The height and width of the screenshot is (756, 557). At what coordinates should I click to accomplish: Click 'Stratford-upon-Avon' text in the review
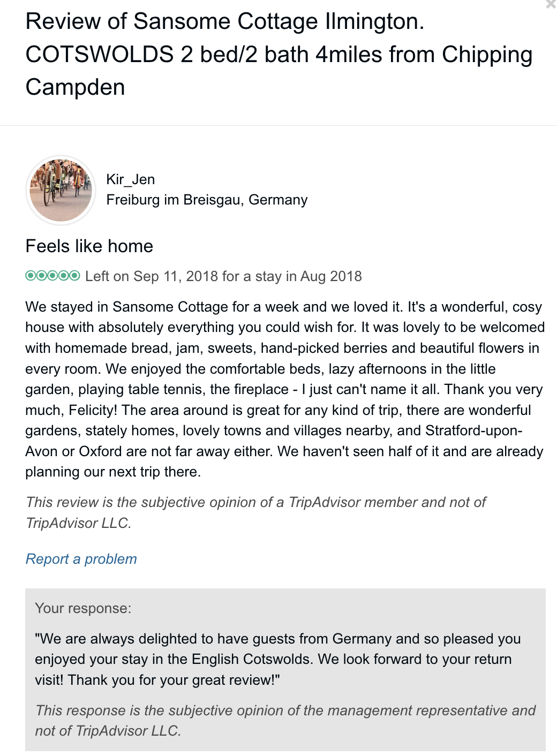coord(473,431)
